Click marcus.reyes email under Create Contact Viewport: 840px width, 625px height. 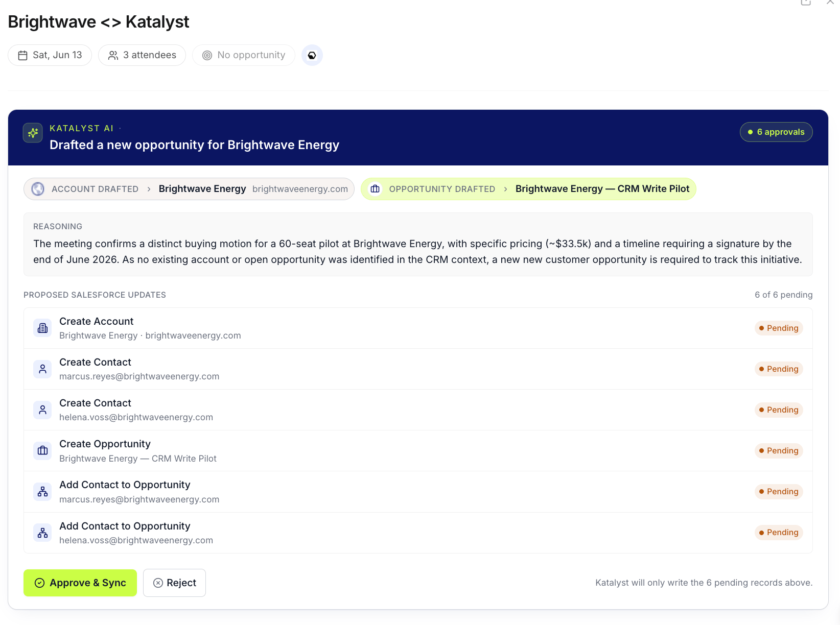click(x=139, y=376)
